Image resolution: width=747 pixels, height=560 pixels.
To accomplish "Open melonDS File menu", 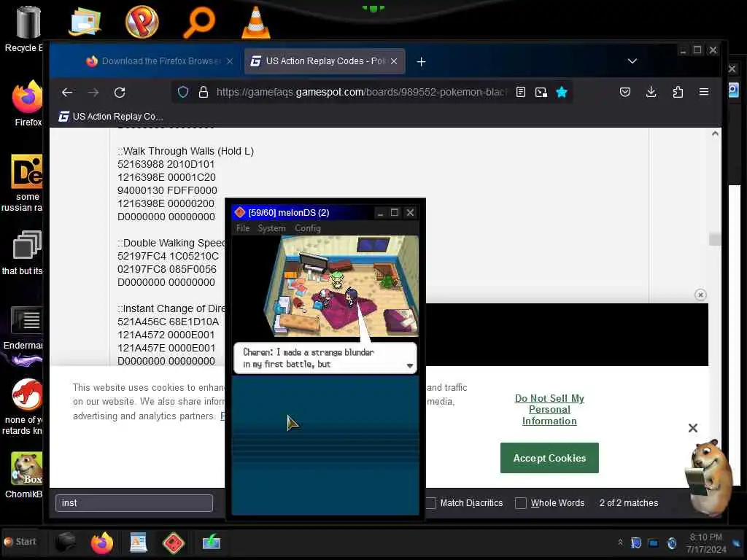I will click(242, 228).
